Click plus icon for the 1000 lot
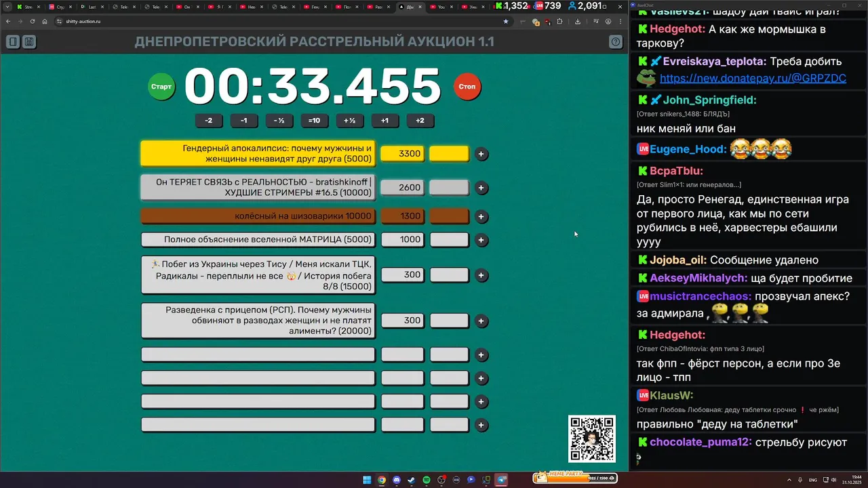This screenshot has height=488, width=868. click(x=481, y=240)
